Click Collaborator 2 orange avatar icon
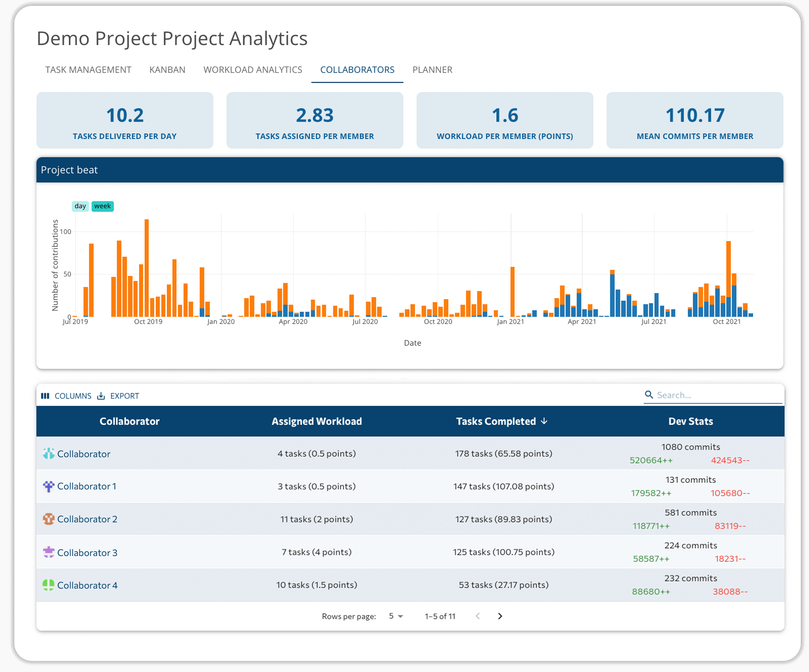The width and height of the screenshot is (809, 672). [49, 519]
